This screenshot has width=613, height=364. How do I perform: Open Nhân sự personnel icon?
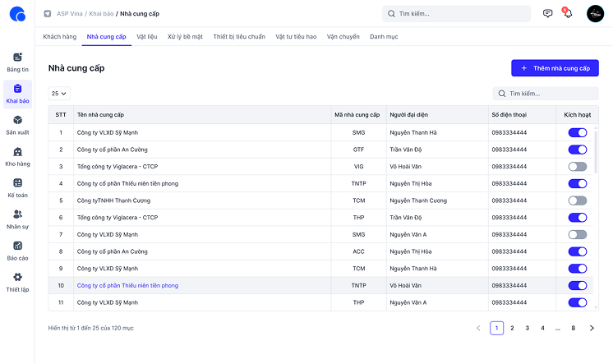click(17, 219)
